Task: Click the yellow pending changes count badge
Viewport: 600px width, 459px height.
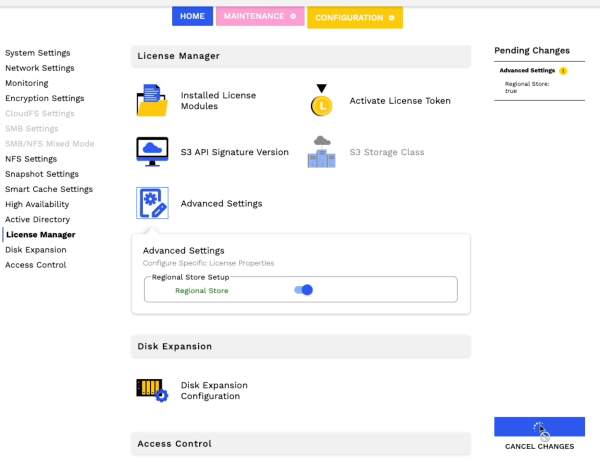Action: coord(563,71)
